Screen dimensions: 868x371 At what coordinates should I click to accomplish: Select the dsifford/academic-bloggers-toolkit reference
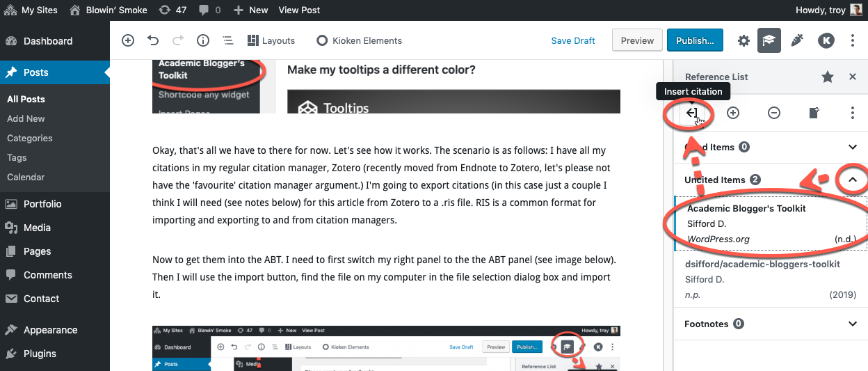click(x=763, y=264)
